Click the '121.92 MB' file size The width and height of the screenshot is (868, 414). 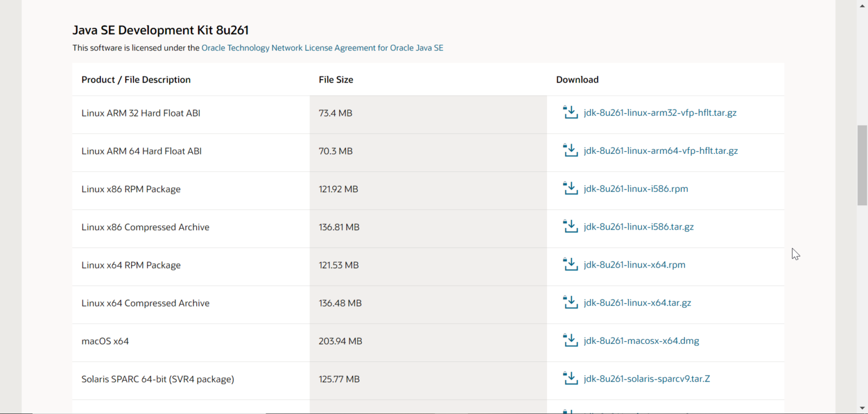pyautogui.click(x=338, y=189)
